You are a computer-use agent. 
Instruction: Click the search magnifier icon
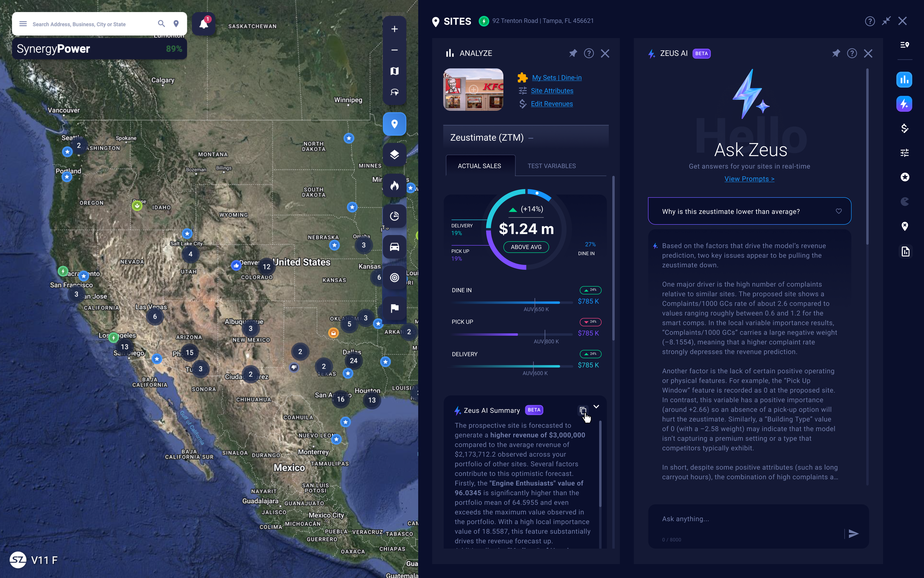click(x=161, y=24)
